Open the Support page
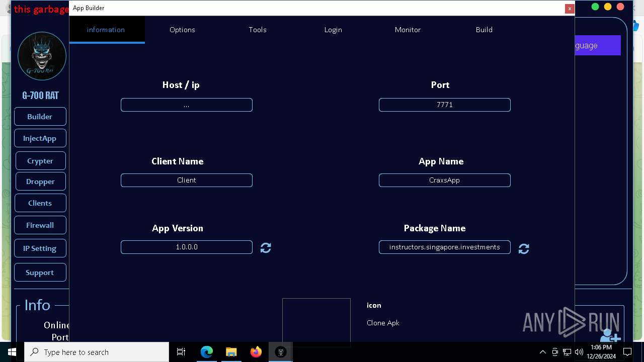The image size is (644, 362). pos(40,273)
